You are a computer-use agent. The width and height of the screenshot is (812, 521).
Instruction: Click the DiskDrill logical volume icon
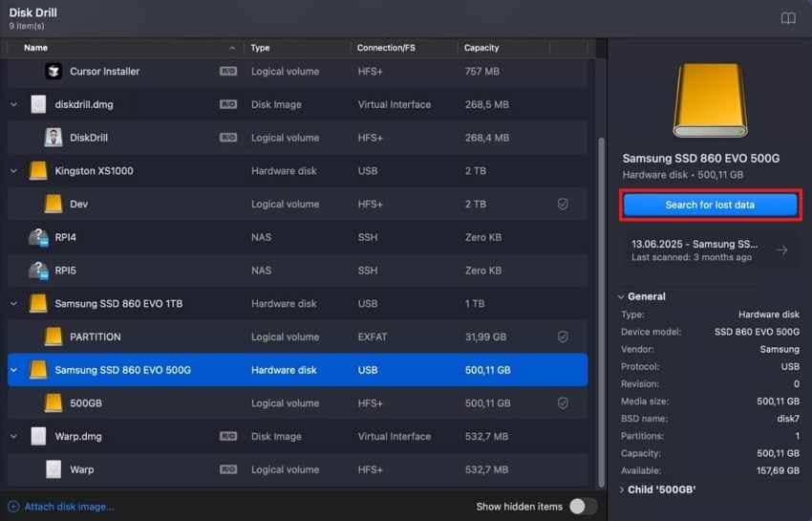(53, 138)
